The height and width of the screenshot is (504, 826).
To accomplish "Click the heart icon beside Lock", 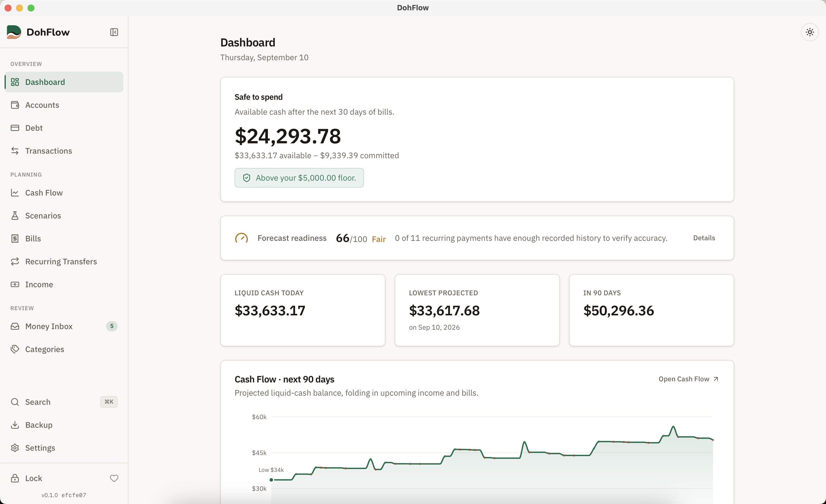I will click(114, 478).
